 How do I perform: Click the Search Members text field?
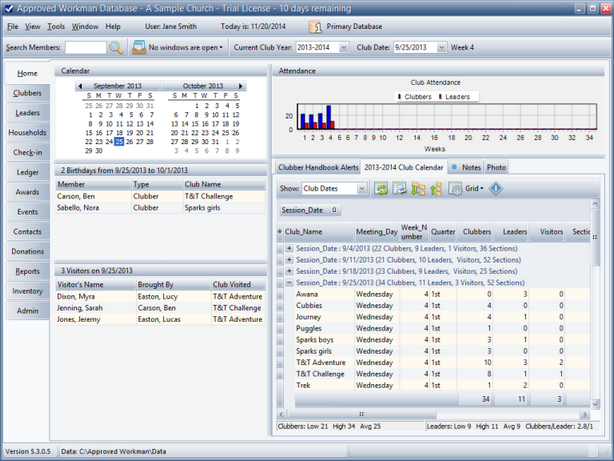coord(84,47)
